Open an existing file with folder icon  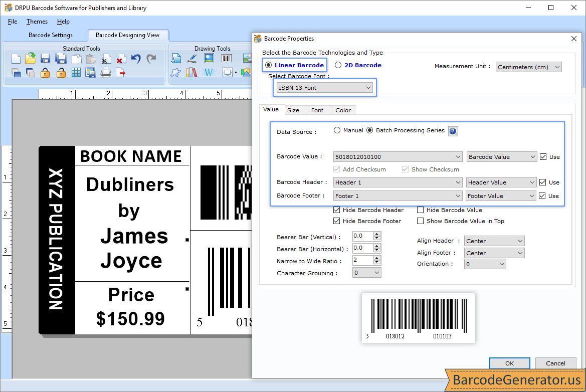[31, 58]
